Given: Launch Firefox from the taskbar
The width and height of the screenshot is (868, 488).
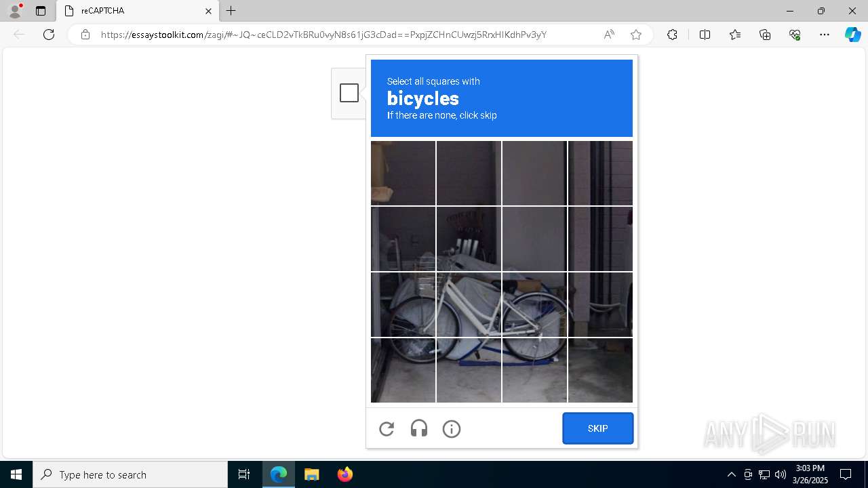Looking at the screenshot, I should [x=344, y=474].
